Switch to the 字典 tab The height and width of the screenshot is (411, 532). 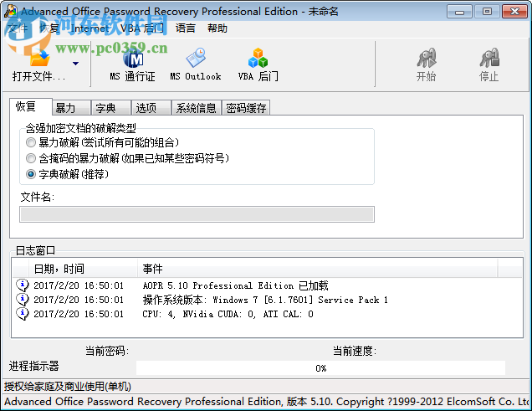(111, 108)
